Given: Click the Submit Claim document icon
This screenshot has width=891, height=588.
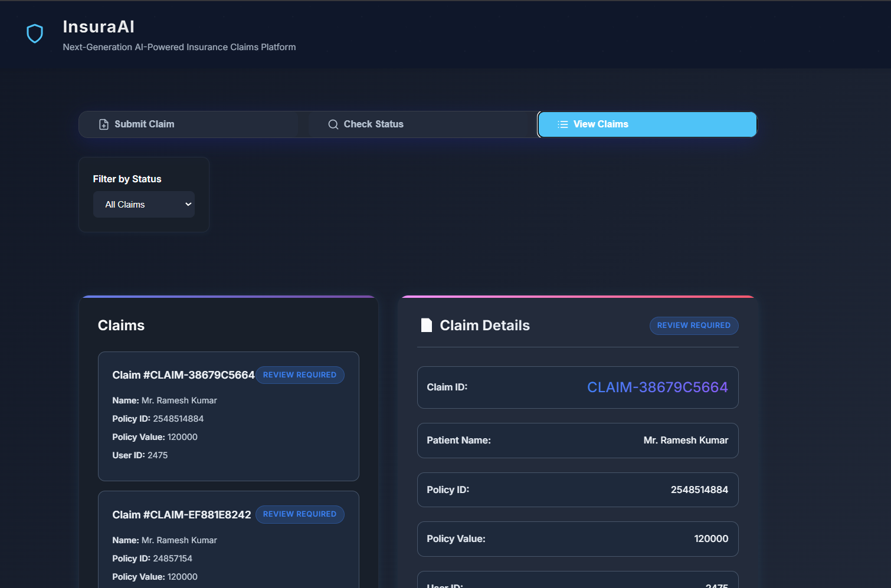Looking at the screenshot, I should click(104, 124).
